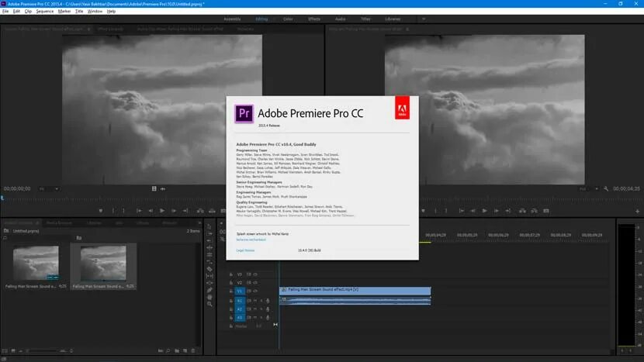Add a marker in the Program monitor
Viewport: 644px width, 362px height.
click(x=423, y=211)
